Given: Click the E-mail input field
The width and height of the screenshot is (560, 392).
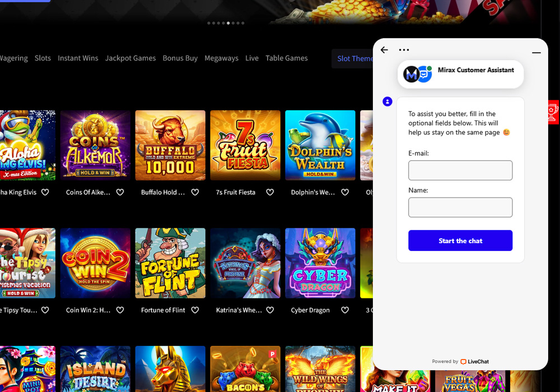Looking at the screenshot, I should 460,170.
